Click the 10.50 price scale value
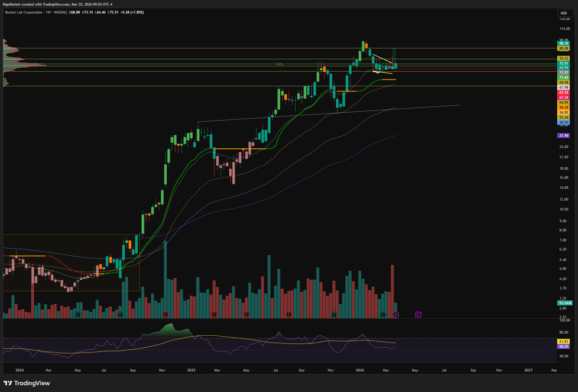Screen dimensions: 578x392 point(564,209)
